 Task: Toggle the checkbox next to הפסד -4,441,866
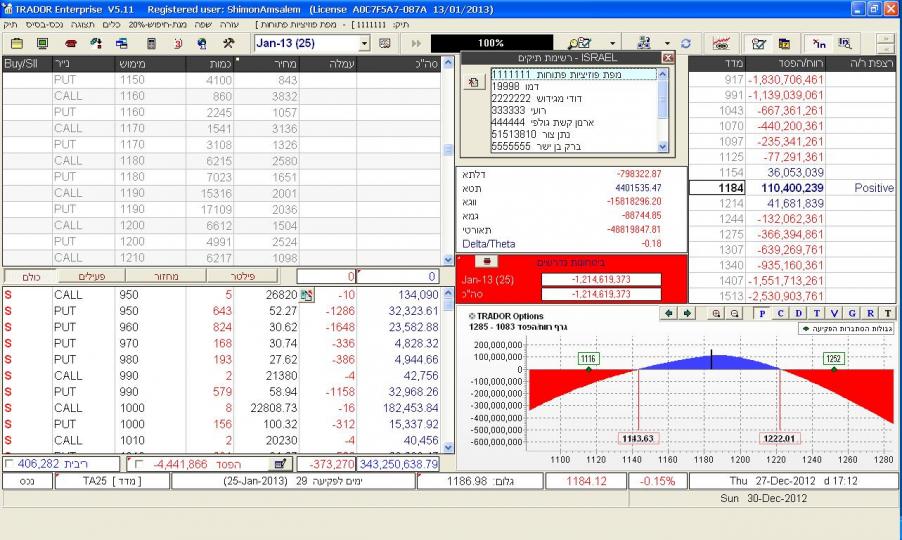(140, 464)
